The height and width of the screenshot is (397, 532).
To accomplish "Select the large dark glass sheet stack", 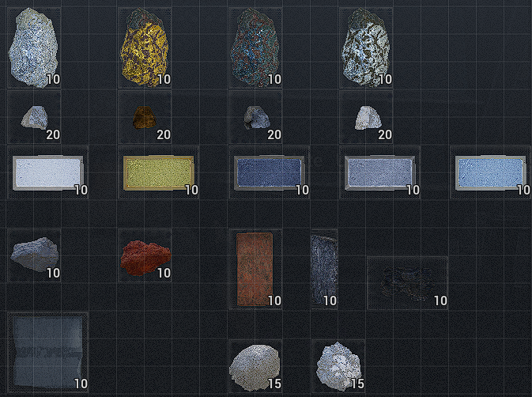I will [48, 353].
